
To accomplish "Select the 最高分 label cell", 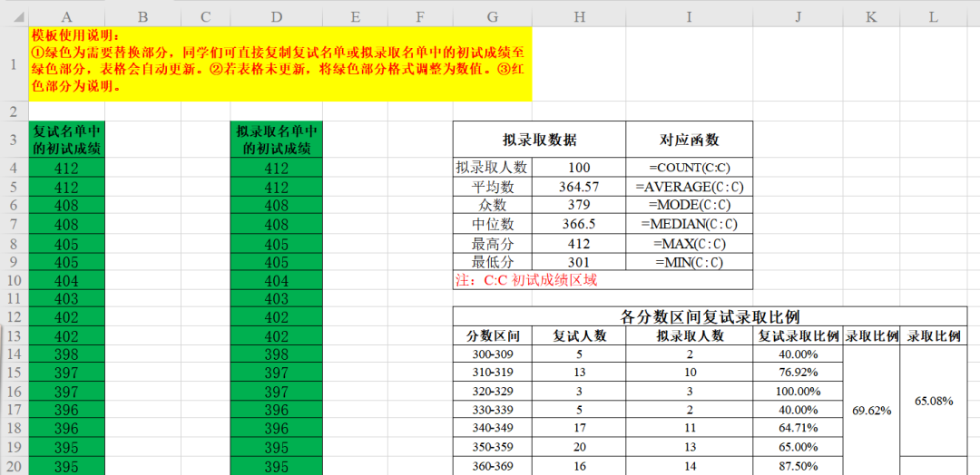I will (493, 243).
